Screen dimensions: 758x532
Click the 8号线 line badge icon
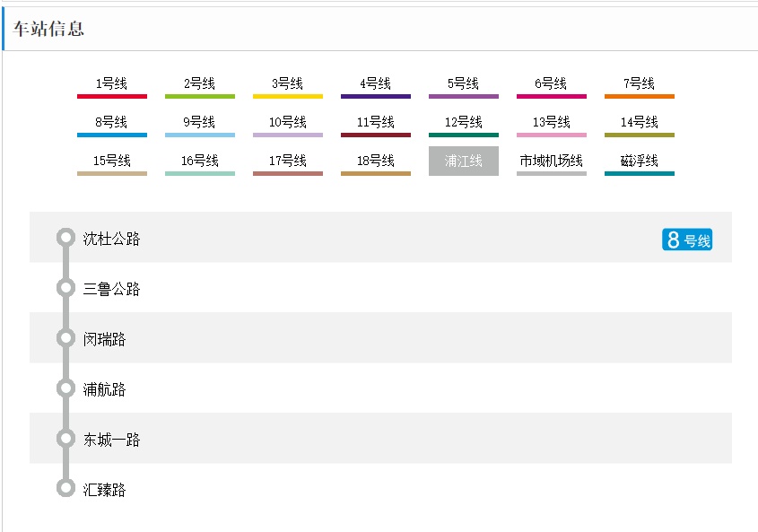point(686,240)
